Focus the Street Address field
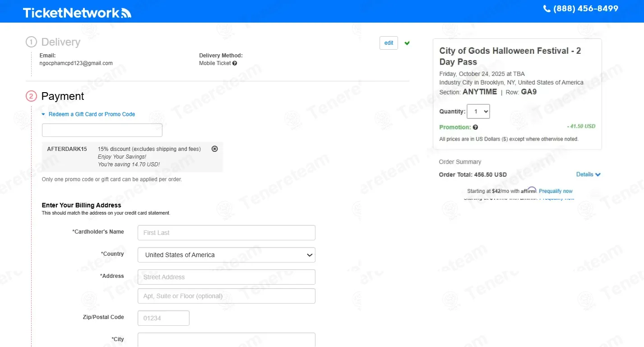The height and width of the screenshot is (347, 644). (x=227, y=277)
